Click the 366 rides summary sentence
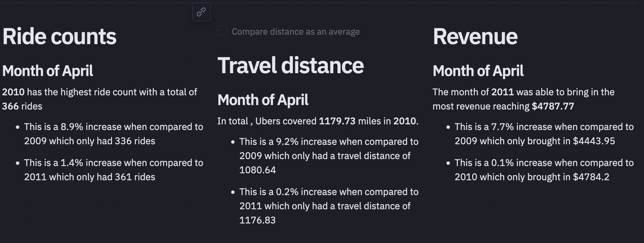This screenshot has width=644, height=243. point(99,99)
